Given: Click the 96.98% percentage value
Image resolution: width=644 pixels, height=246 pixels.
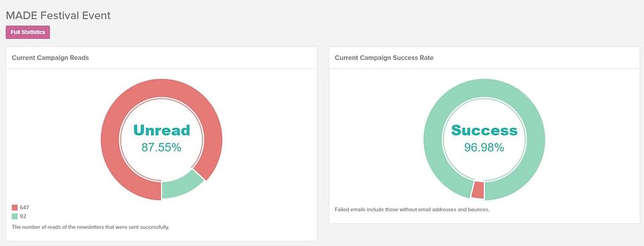Looking at the screenshot, I should [x=484, y=147].
